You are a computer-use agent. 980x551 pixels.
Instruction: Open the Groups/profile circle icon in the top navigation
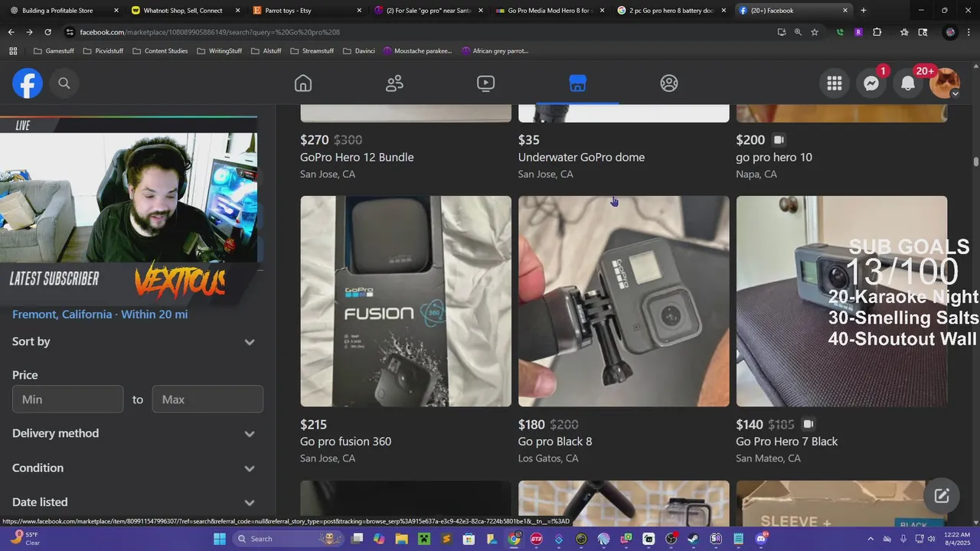(668, 83)
